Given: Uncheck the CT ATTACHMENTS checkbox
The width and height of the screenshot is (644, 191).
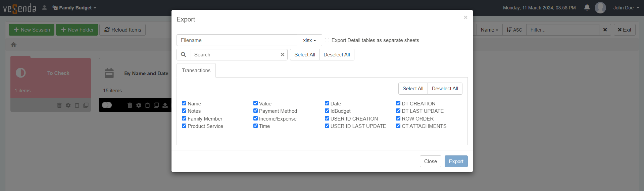Looking at the screenshot, I should (x=398, y=126).
